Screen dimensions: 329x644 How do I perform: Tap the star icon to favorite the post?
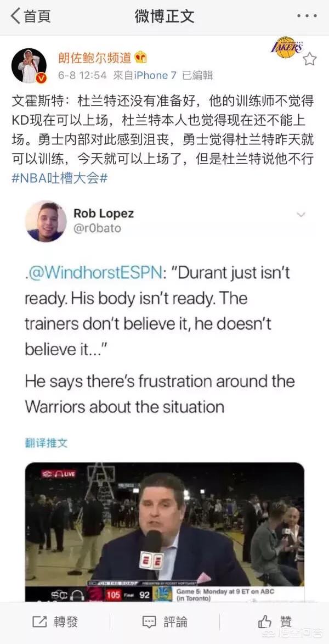click(310, 59)
